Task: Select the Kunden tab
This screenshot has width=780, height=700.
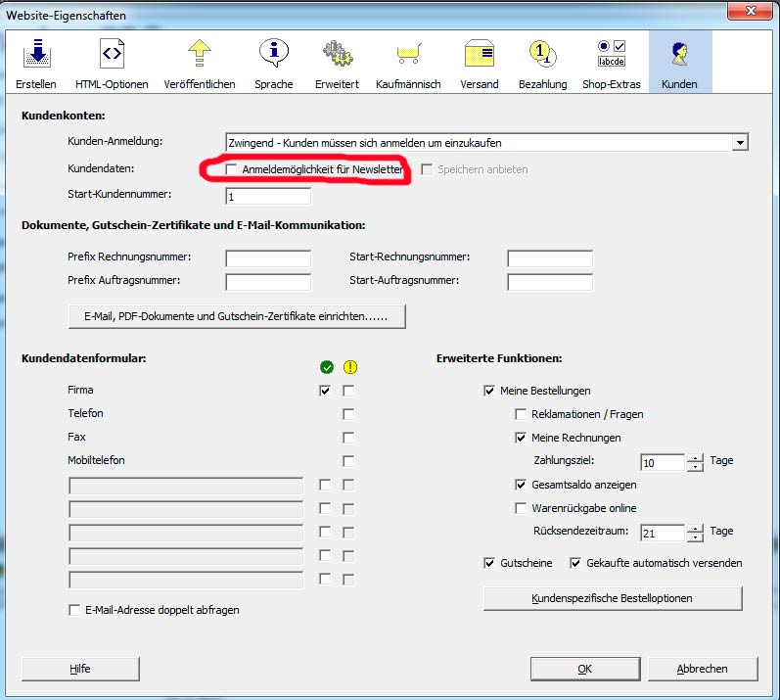Action: (679, 62)
